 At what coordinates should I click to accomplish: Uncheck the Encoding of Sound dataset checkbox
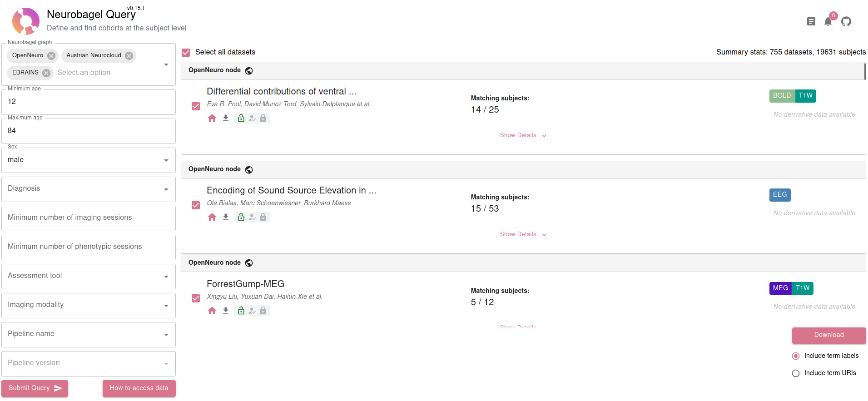pos(196,205)
